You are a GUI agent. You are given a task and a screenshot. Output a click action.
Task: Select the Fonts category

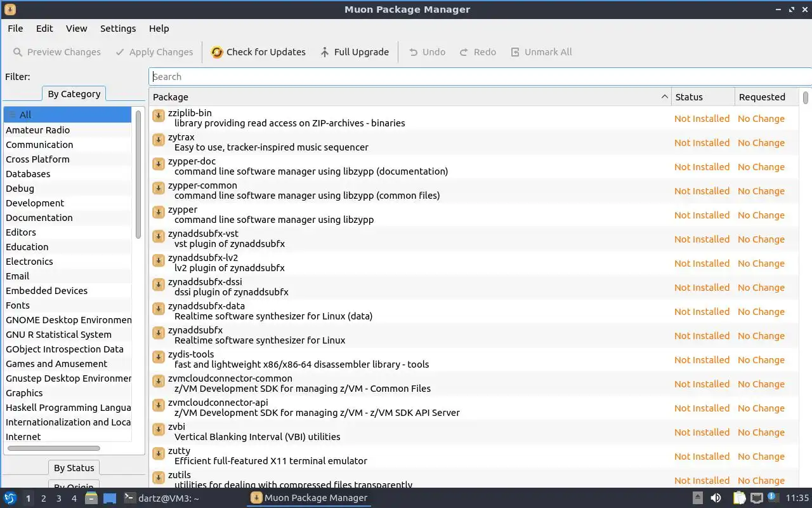click(x=68, y=305)
